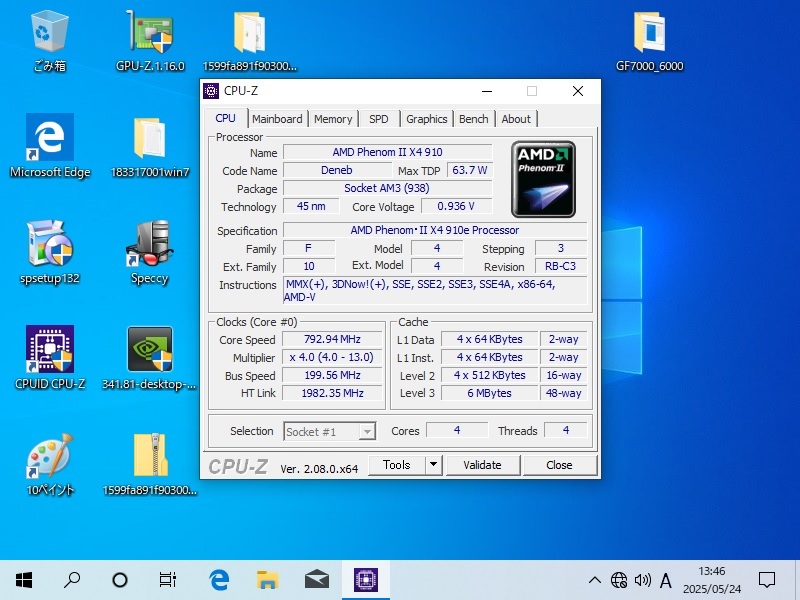Minimize the CPU-Z window

pos(487,91)
